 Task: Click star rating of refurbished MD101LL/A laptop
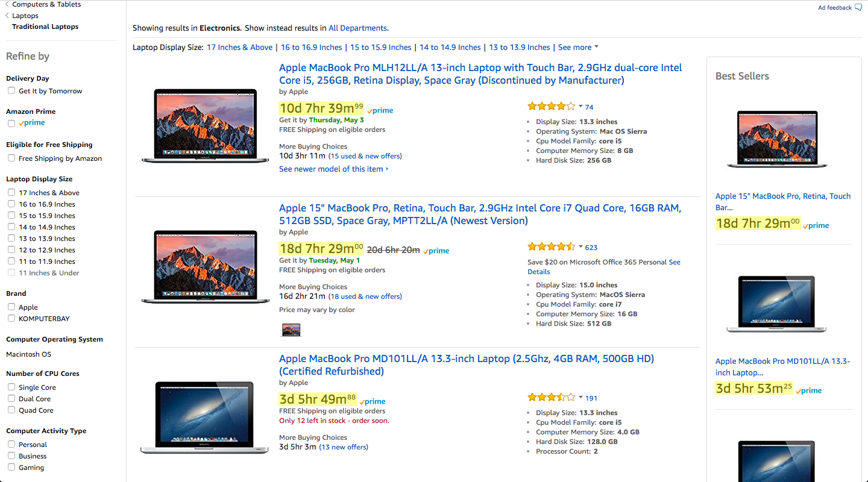(x=552, y=398)
